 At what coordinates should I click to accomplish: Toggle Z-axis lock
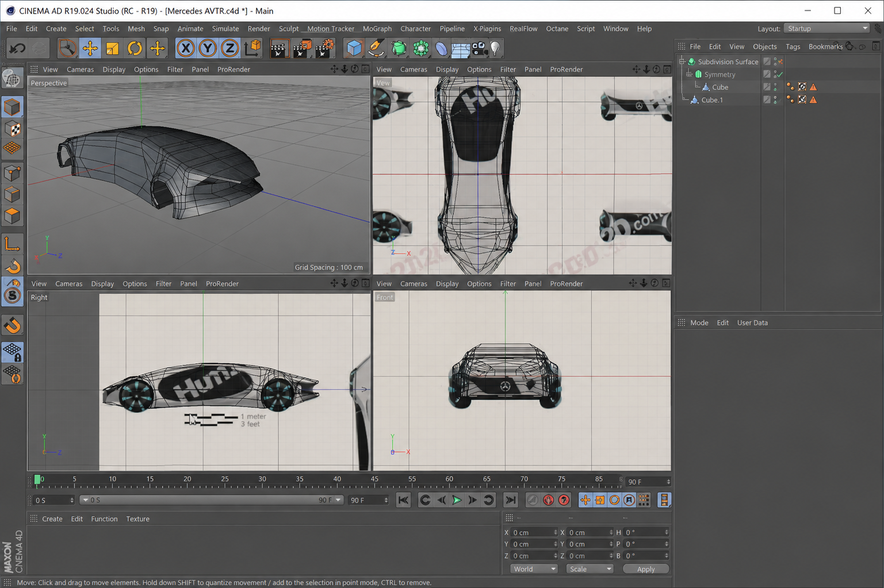coord(230,48)
